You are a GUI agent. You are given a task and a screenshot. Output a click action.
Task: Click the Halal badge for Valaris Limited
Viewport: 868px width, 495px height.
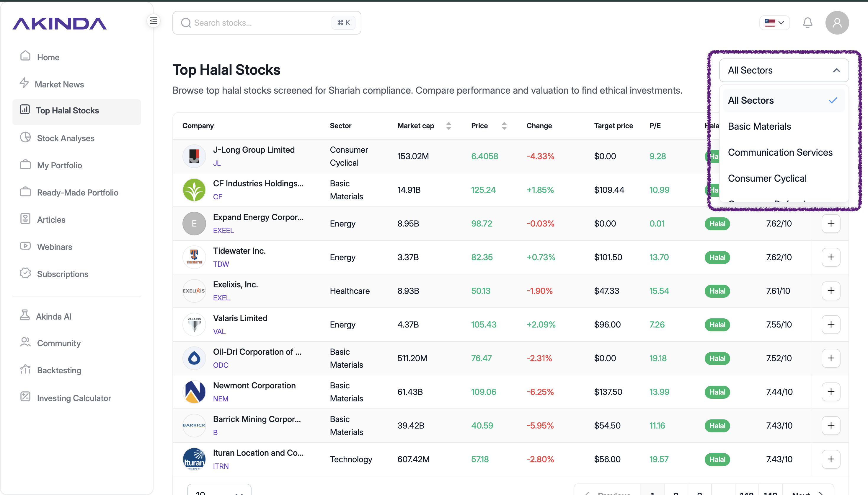tap(717, 325)
